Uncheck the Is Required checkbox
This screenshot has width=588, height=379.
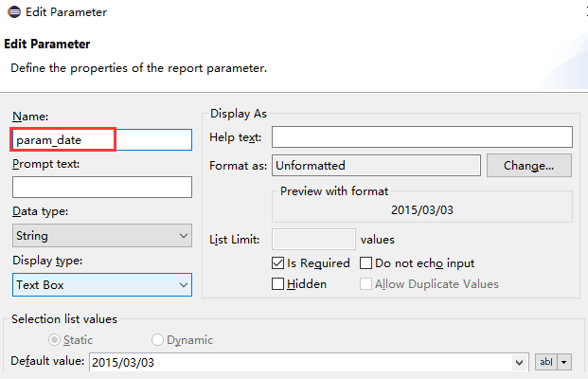point(278,262)
